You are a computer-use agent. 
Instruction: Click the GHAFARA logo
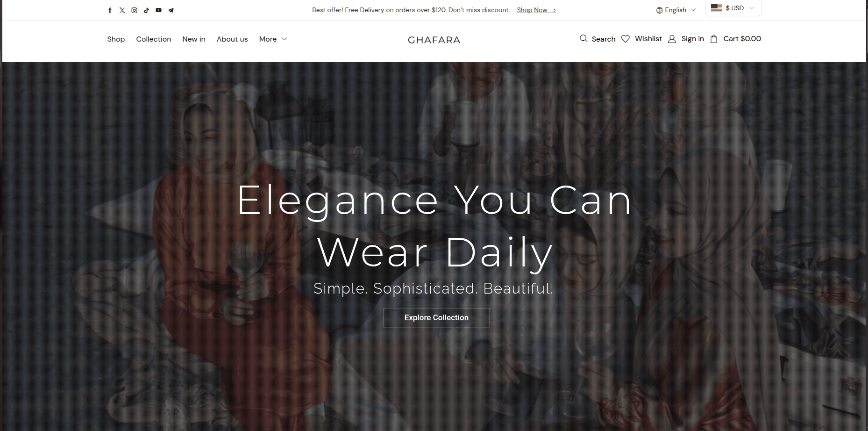tap(434, 40)
